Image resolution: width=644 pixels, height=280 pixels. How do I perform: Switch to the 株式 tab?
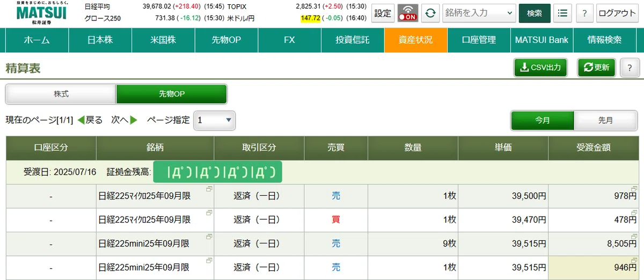61,94
